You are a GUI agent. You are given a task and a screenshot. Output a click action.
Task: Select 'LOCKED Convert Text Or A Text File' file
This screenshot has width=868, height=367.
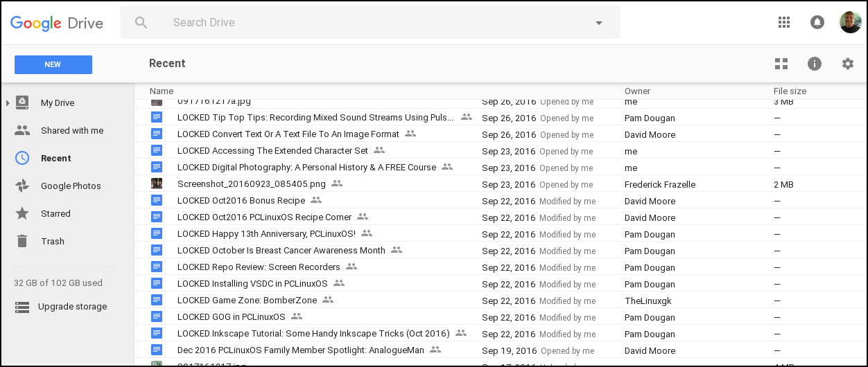coord(288,134)
